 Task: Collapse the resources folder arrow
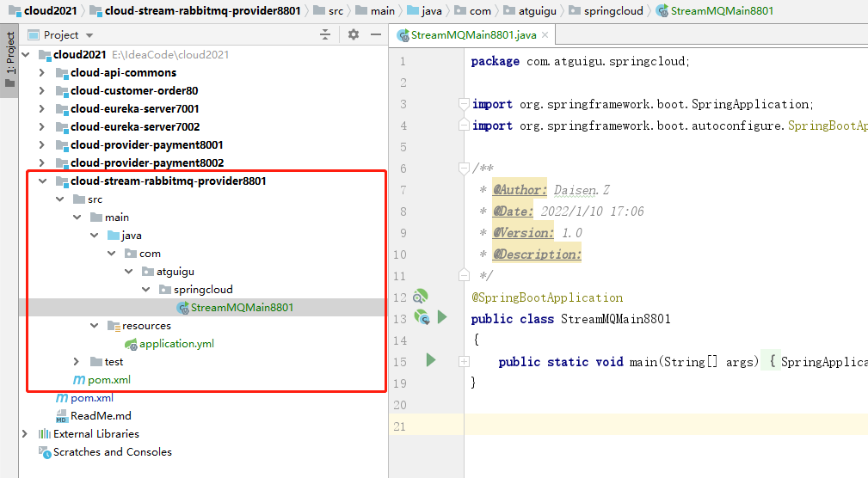pos(94,326)
